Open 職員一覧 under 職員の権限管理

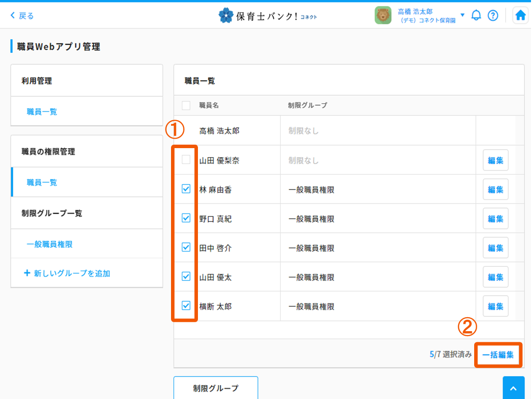[42, 183]
